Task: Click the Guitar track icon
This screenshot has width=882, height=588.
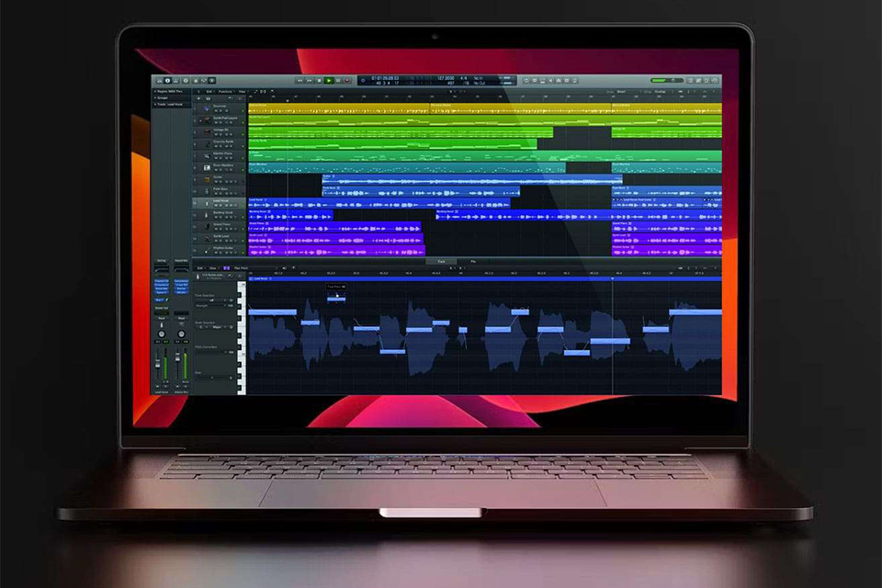Action: 207,179
